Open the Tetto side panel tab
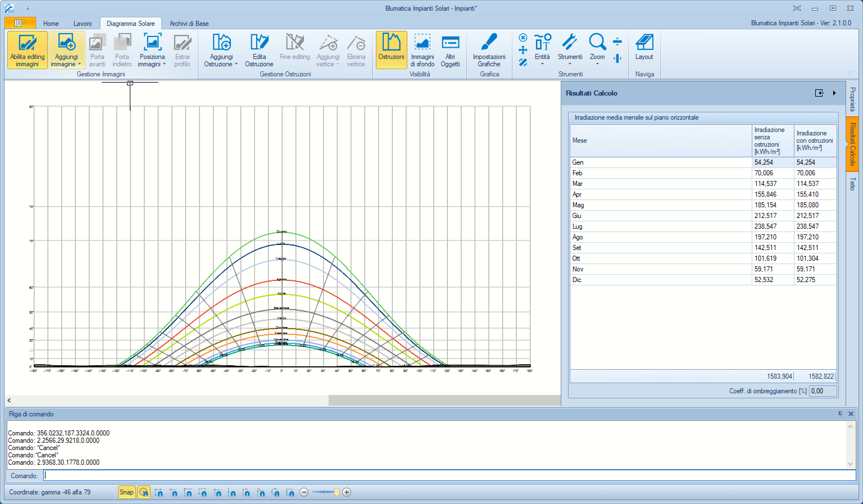863x504 pixels. tap(852, 184)
